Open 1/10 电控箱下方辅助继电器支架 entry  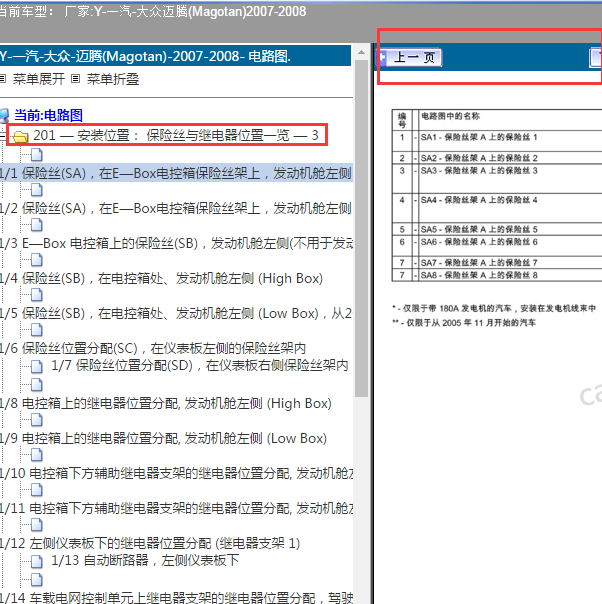click(176, 473)
